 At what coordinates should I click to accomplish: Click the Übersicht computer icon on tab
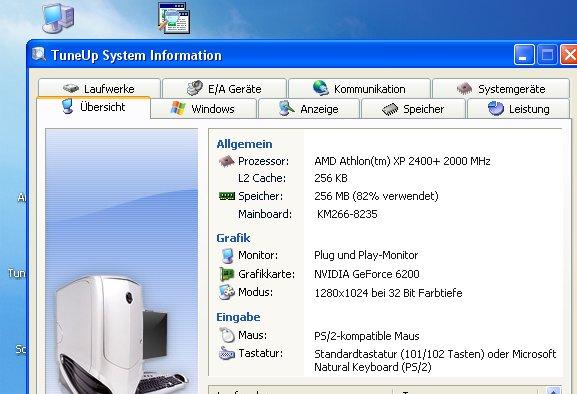[67, 106]
